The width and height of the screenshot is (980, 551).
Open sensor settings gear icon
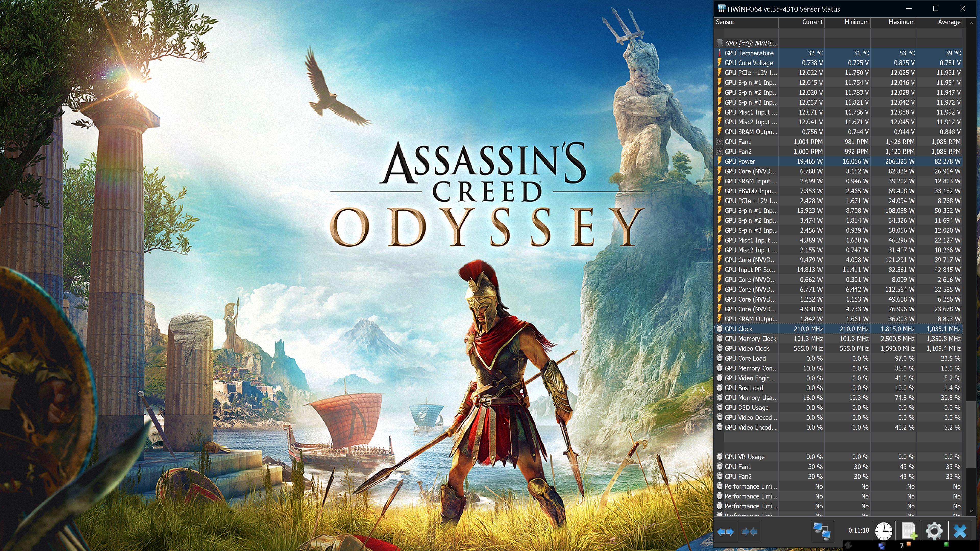click(x=934, y=531)
